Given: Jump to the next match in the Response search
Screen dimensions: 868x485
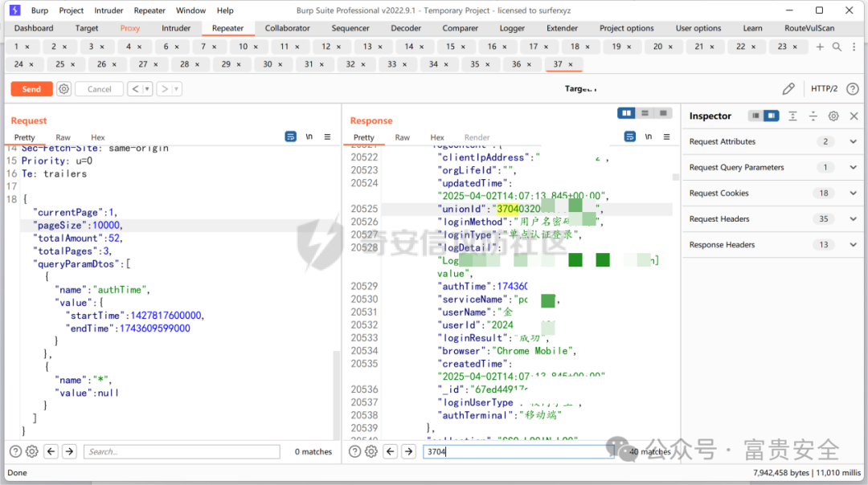Looking at the screenshot, I should [408, 452].
